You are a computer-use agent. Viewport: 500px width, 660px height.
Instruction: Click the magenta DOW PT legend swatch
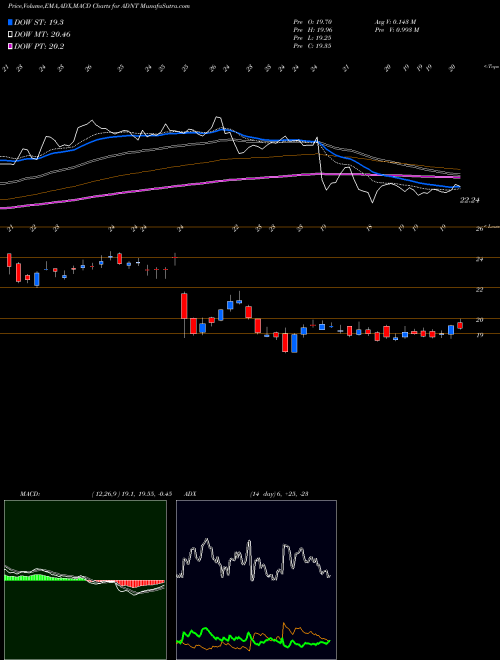pyautogui.click(x=11, y=46)
